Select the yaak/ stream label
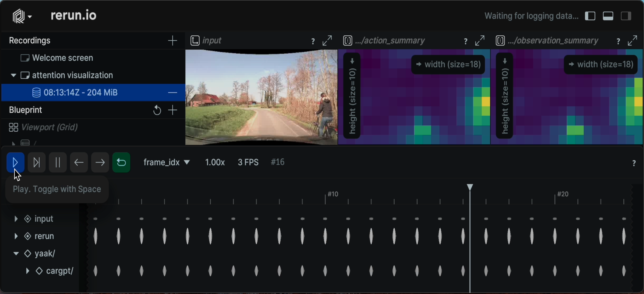 tap(45, 254)
